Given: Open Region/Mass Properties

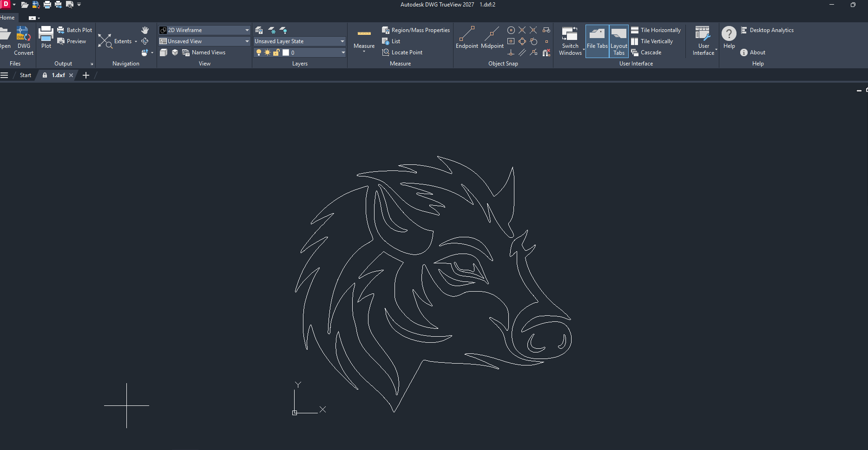Looking at the screenshot, I should pyautogui.click(x=386, y=30).
